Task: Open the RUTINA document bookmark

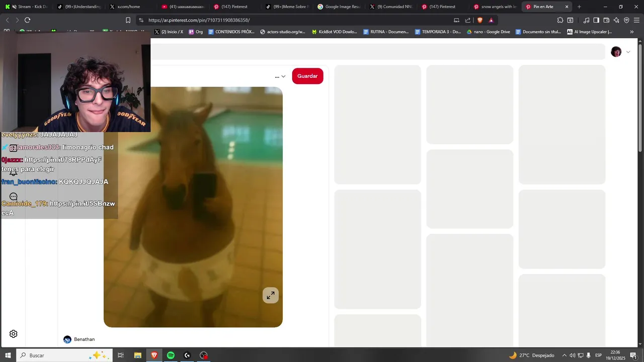Action: pos(385,32)
